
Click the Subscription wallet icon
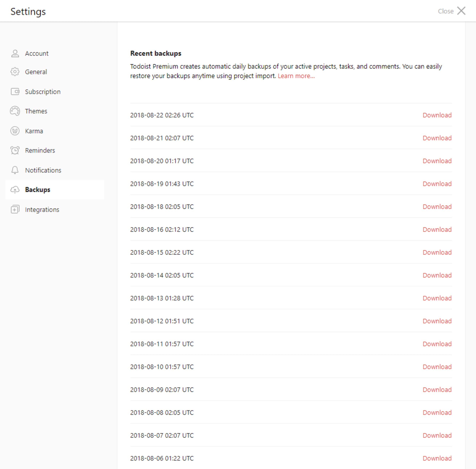[x=15, y=92]
